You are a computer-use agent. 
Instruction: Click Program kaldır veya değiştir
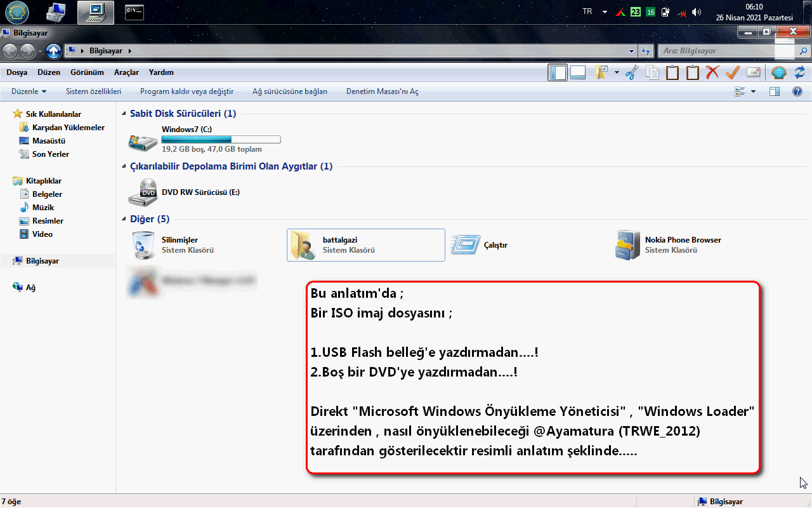coord(187,91)
